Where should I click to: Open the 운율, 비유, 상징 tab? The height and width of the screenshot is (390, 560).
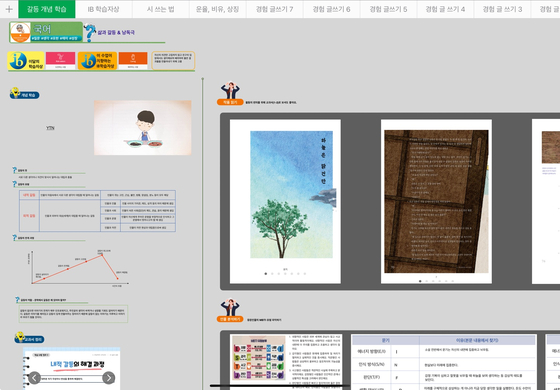pyautogui.click(x=218, y=9)
